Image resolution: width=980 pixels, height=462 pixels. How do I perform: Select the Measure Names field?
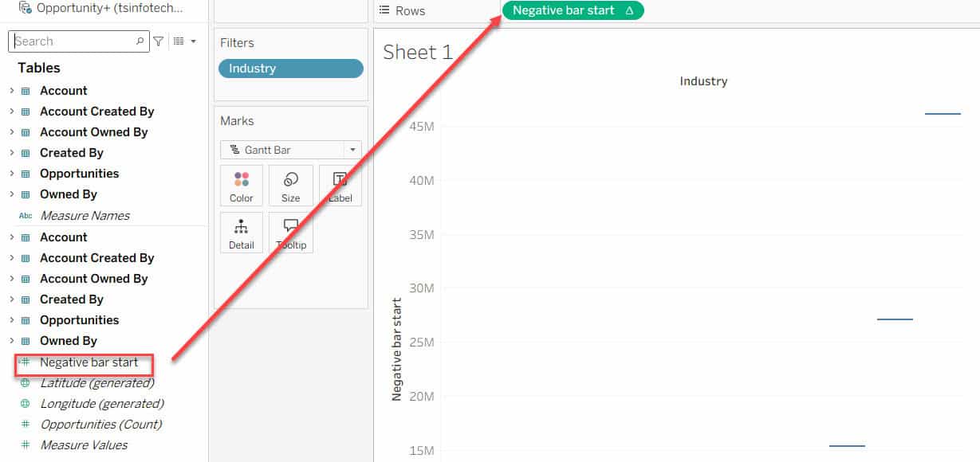[85, 216]
